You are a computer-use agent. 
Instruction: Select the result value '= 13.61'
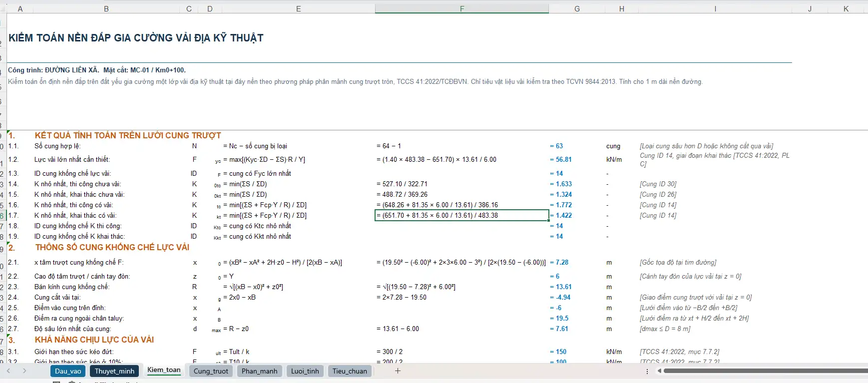(561, 287)
